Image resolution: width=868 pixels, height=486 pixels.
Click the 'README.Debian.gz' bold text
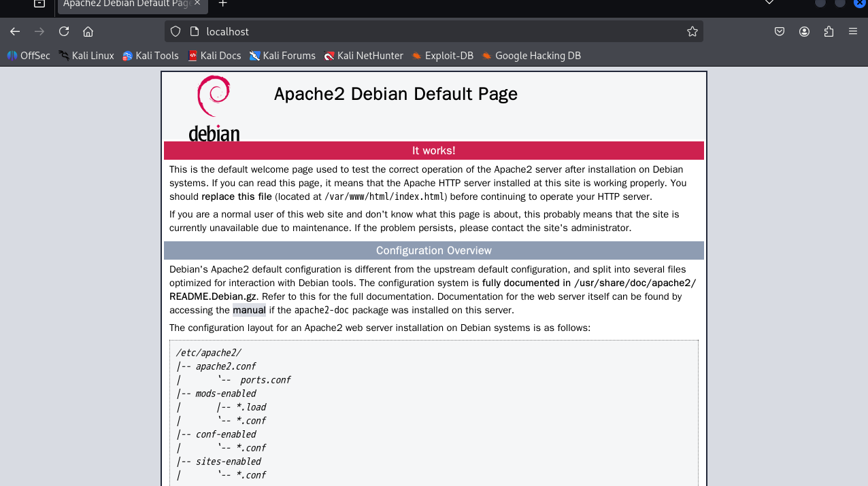pos(213,297)
